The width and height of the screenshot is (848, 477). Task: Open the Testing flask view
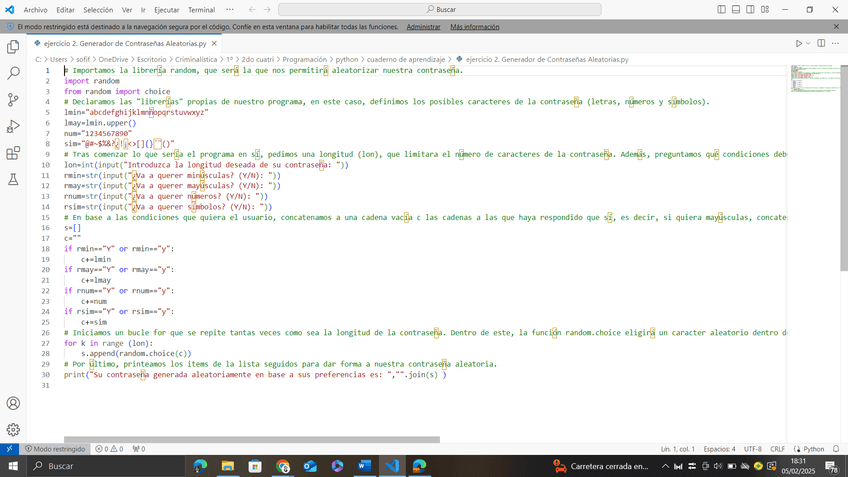pos(13,180)
